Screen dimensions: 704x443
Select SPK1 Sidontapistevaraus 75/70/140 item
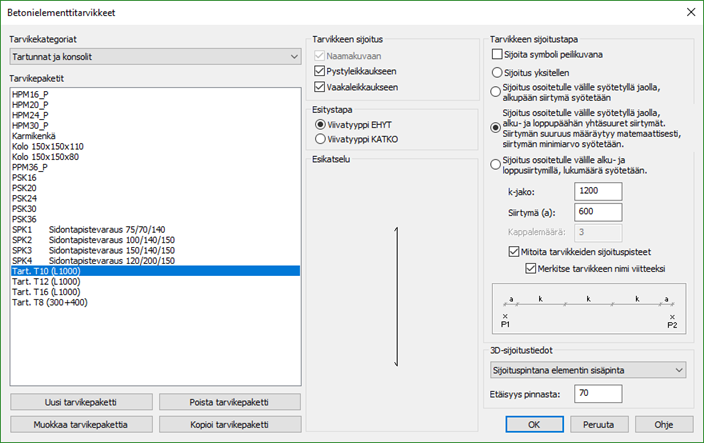(88, 229)
